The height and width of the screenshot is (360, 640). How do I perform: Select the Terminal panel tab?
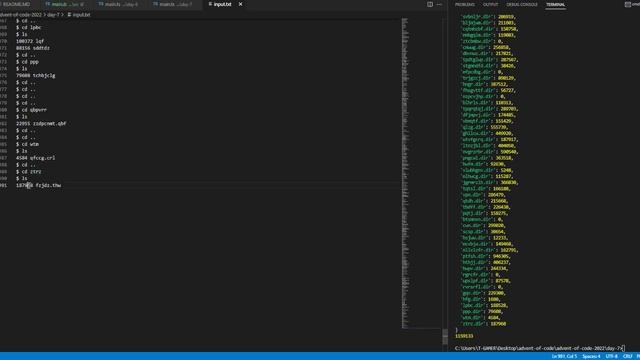coord(556,4)
